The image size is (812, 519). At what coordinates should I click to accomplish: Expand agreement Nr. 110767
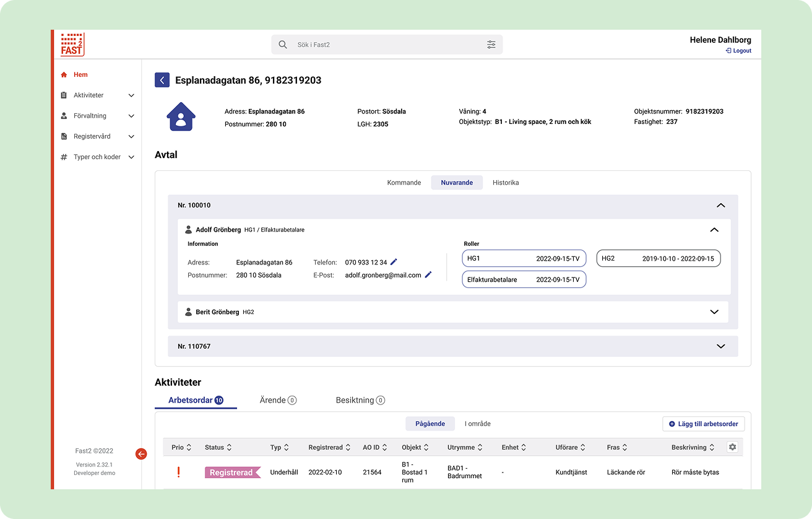[x=720, y=346]
